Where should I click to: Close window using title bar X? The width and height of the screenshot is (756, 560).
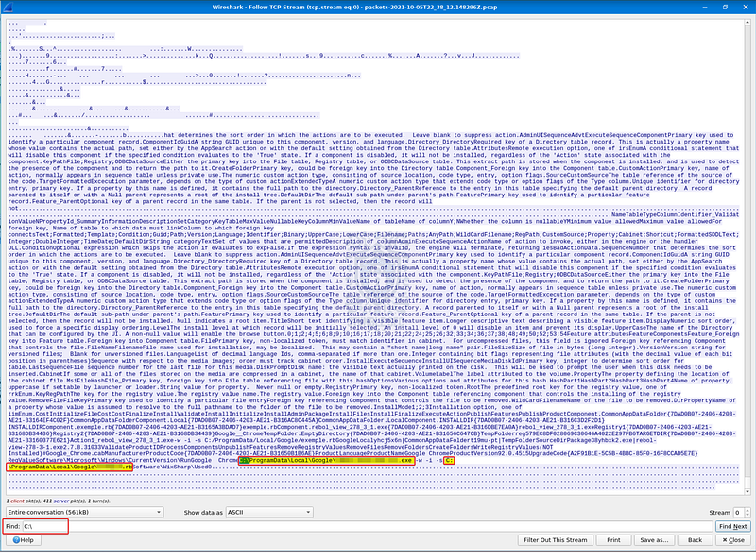[746, 8]
